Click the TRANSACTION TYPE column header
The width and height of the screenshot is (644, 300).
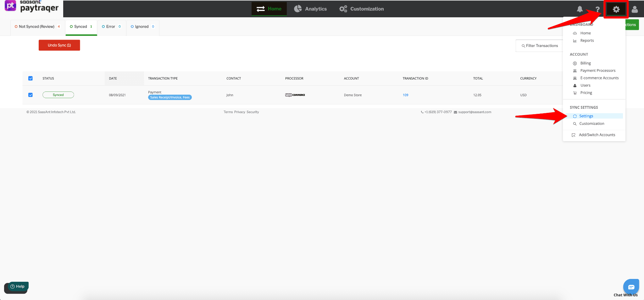163,78
